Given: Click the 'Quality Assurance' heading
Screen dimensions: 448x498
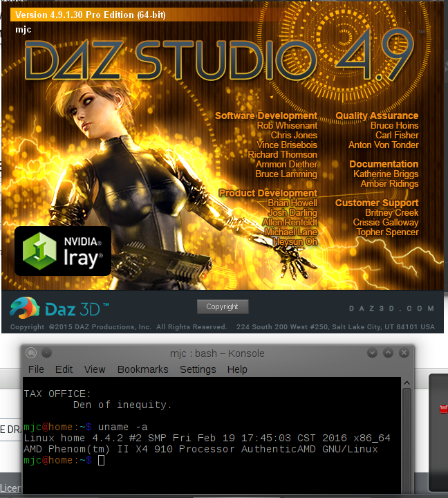Looking at the screenshot, I should (377, 116).
